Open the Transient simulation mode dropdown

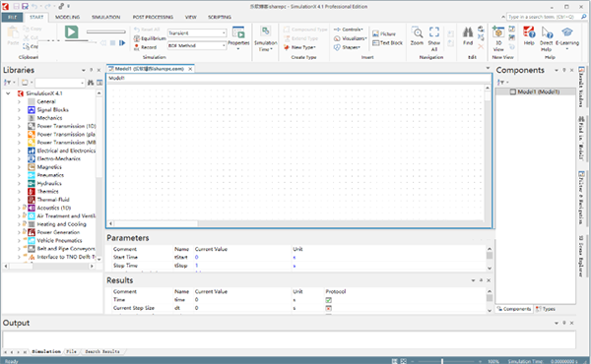tap(224, 33)
